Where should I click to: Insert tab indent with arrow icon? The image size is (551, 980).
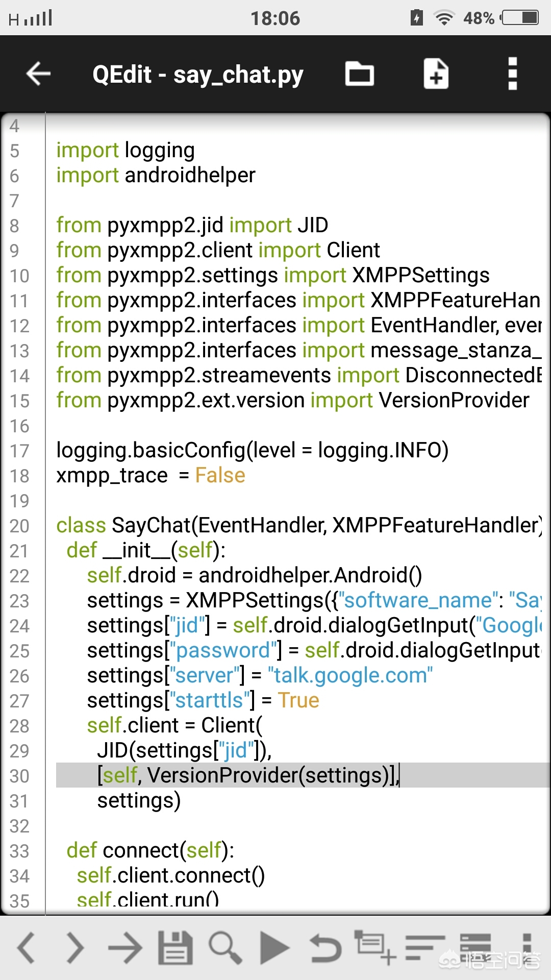pyautogui.click(x=125, y=948)
